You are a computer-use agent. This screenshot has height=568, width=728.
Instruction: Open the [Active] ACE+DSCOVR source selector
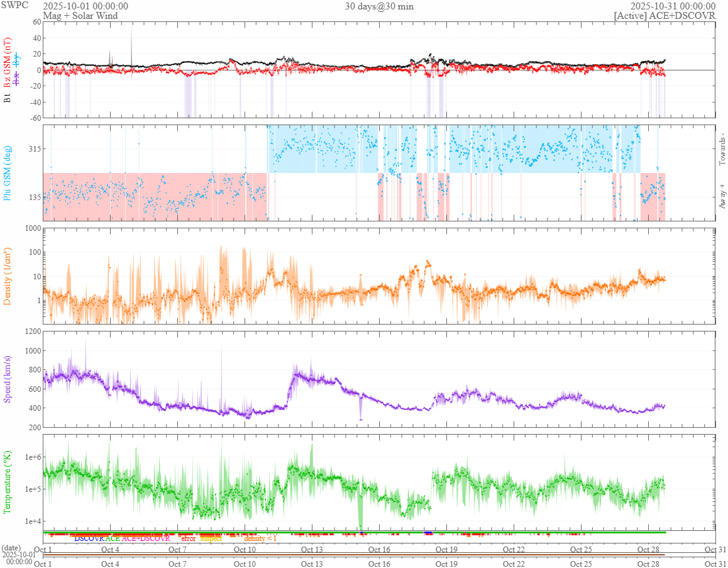(x=665, y=16)
